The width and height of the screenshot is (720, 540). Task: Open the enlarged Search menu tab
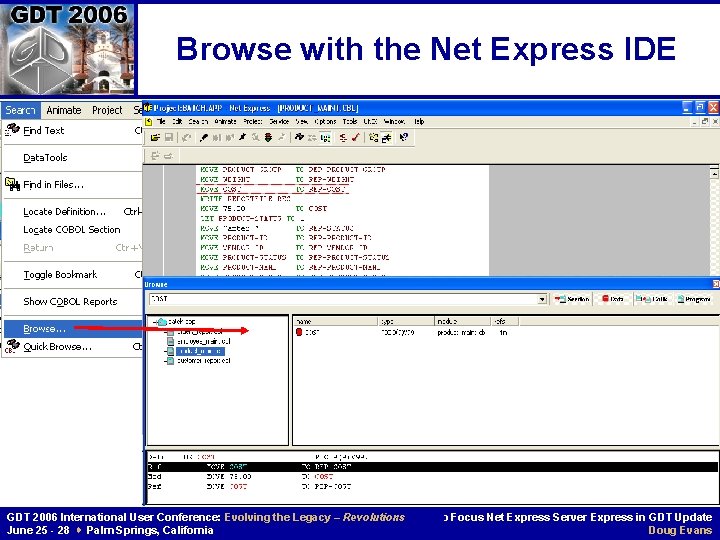coord(20,110)
